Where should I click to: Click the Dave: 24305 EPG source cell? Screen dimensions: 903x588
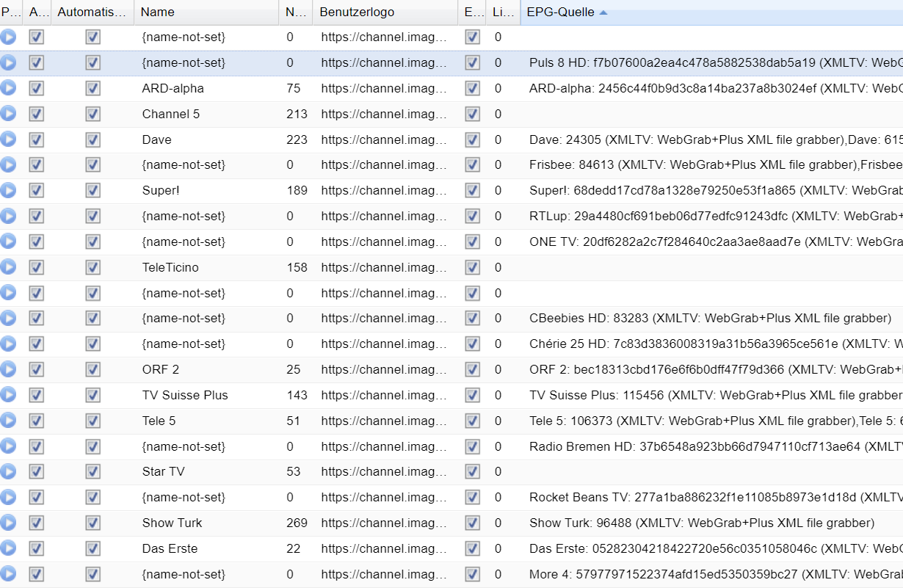(x=711, y=139)
